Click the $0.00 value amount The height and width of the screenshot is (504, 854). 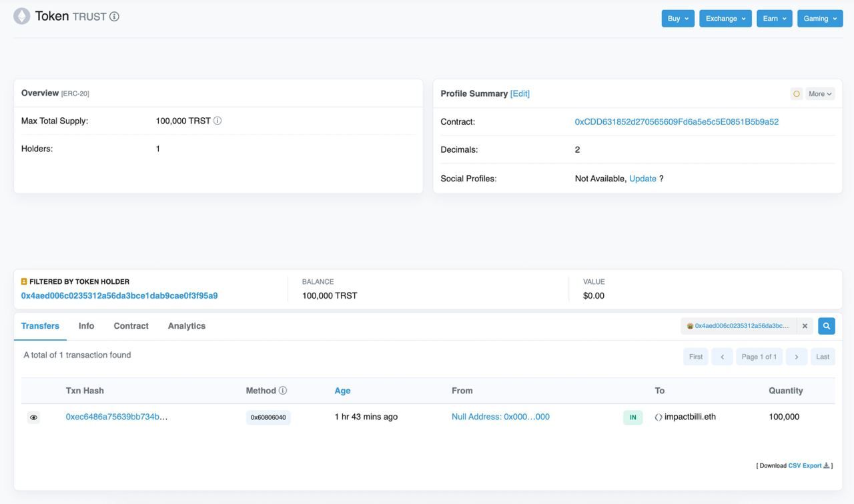coord(594,295)
